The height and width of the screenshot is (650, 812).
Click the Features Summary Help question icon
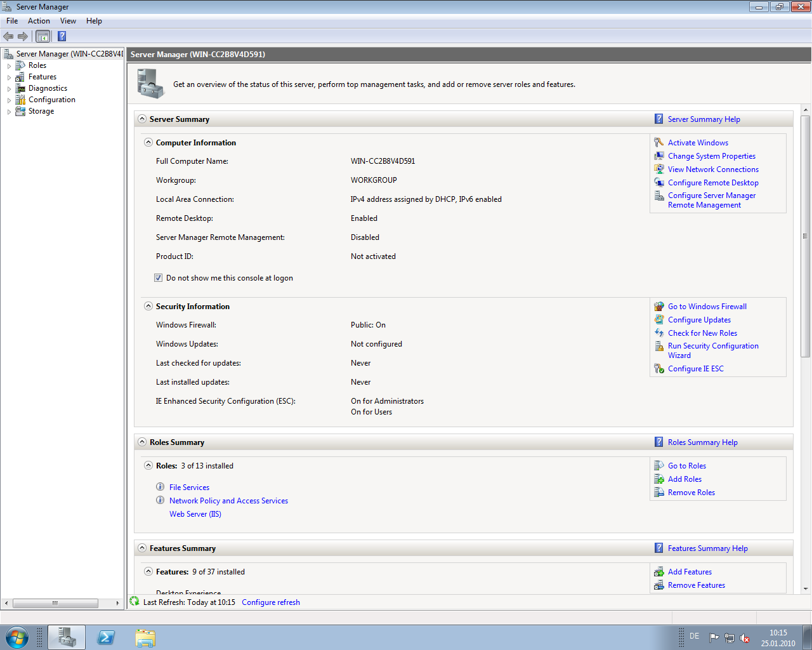tap(659, 548)
